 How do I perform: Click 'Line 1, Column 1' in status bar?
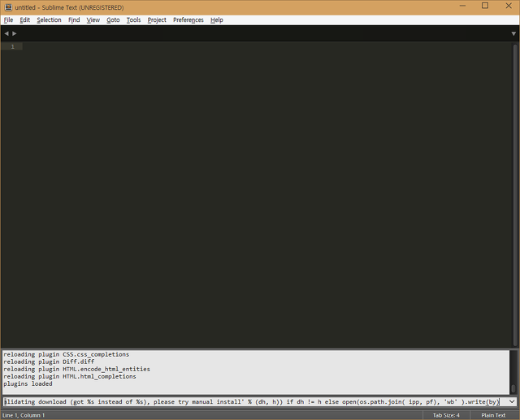click(x=24, y=415)
